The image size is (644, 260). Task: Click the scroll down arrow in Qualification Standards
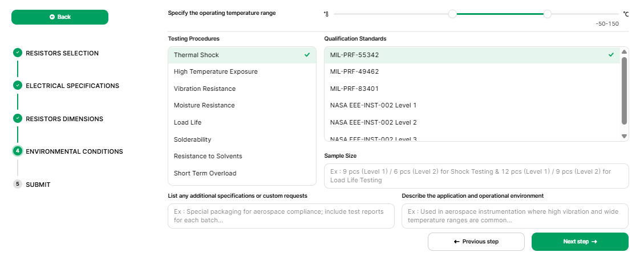pyautogui.click(x=624, y=136)
